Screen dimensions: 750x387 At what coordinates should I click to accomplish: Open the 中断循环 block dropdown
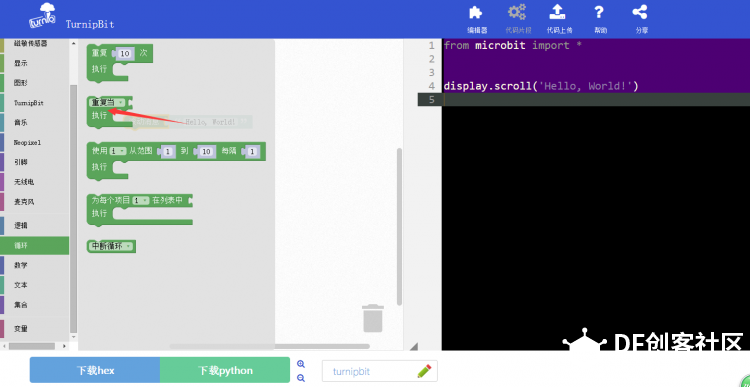pos(112,246)
